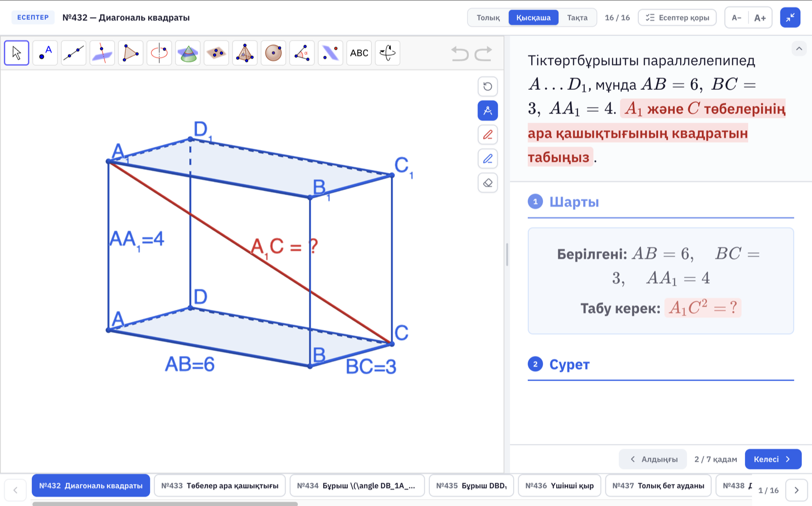The width and height of the screenshot is (812, 506).
Task: Select the ABC text tool
Action: [359, 53]
